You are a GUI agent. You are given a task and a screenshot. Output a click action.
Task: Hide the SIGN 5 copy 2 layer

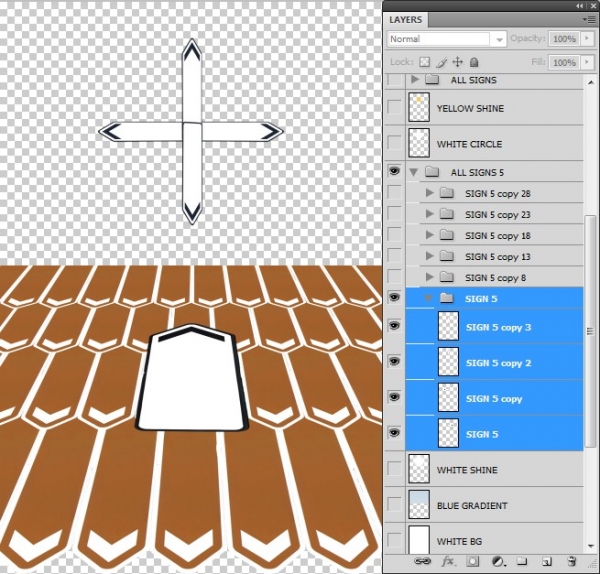pos(395,361)
